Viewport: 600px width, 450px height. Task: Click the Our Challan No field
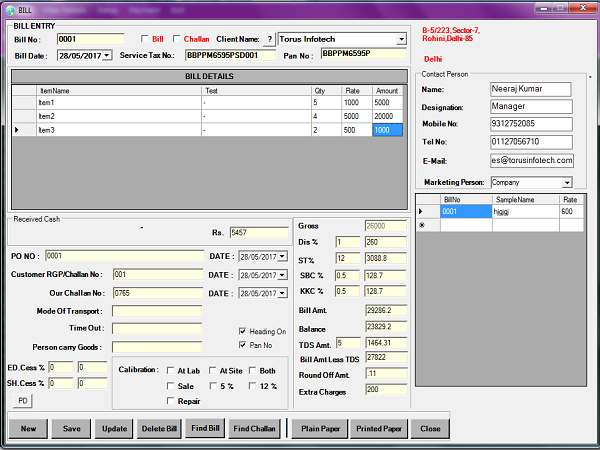click(158, 293)
